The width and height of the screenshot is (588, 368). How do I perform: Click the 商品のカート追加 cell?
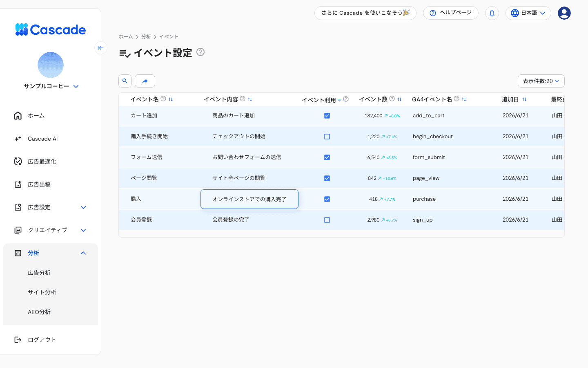click(234, 116)
